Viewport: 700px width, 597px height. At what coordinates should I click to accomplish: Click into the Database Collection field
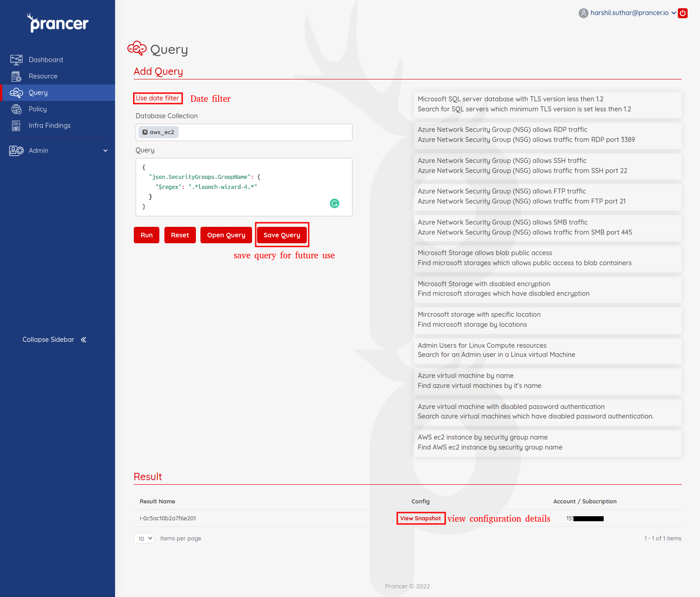(x=244, y=132)
